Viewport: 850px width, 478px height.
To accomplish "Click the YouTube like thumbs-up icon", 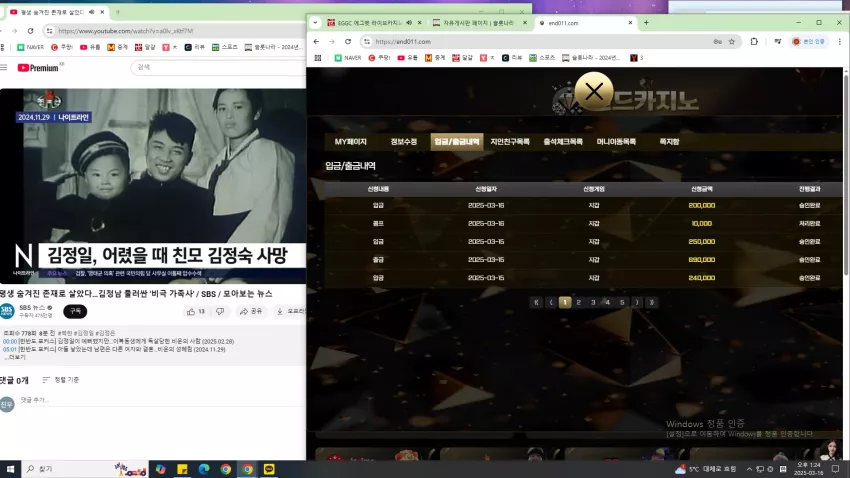I will tap(191, 312).
